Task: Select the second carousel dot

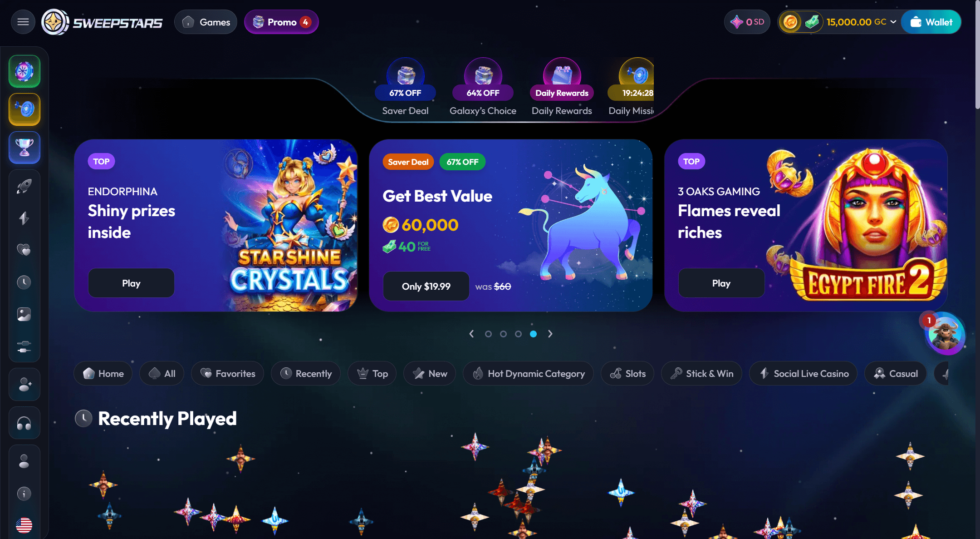Action: 503,334
